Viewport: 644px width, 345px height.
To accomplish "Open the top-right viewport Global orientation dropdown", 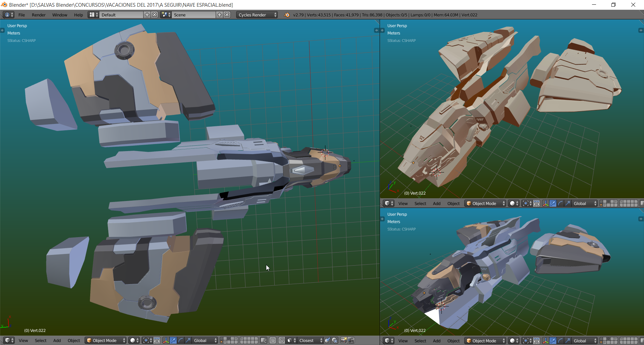I will point(585,203).
